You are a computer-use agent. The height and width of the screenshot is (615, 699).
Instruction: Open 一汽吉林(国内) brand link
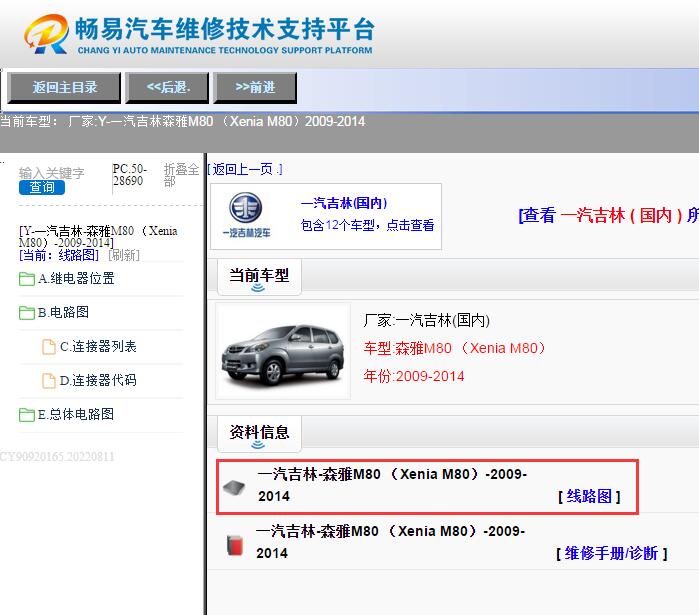344,204
